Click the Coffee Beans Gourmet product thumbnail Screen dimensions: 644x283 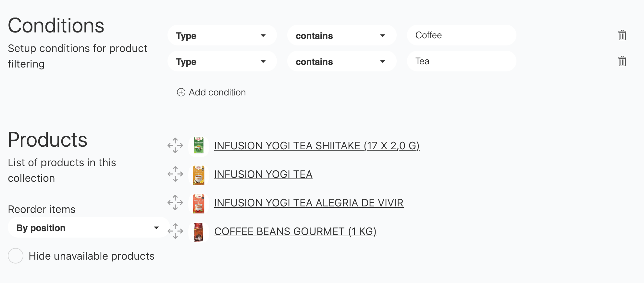[198, 232]
